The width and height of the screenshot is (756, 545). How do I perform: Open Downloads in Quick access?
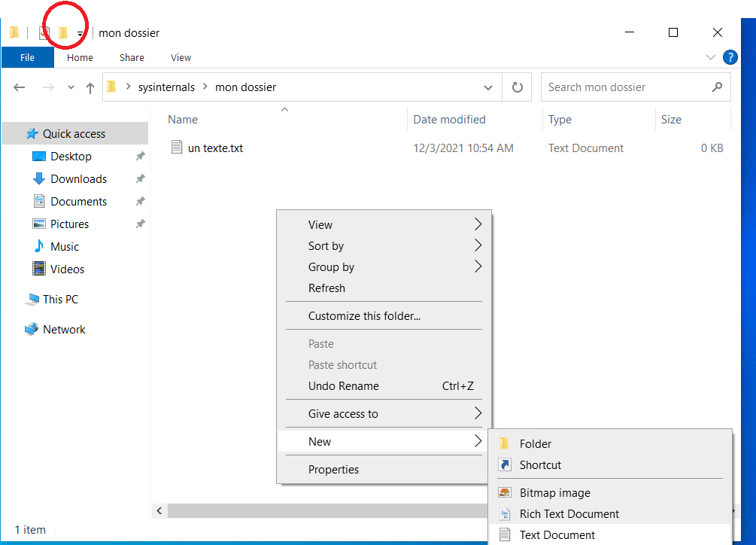click(x=78, y=179)
